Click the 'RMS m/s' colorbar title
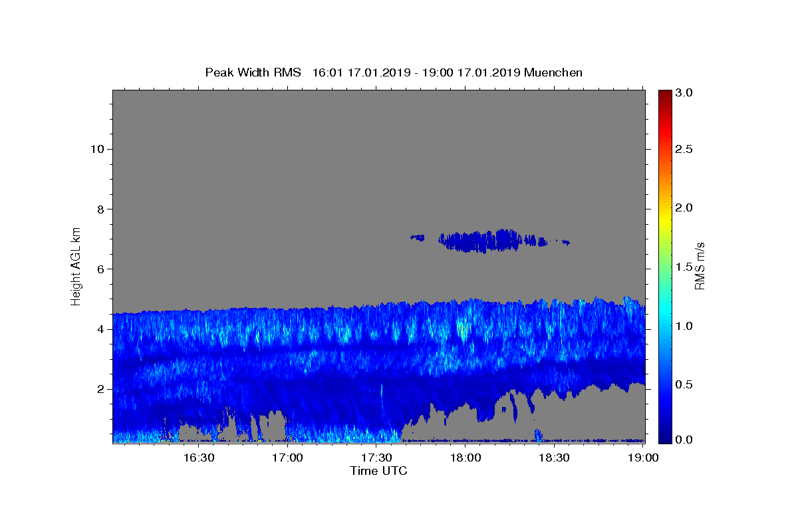 (700, 266)
